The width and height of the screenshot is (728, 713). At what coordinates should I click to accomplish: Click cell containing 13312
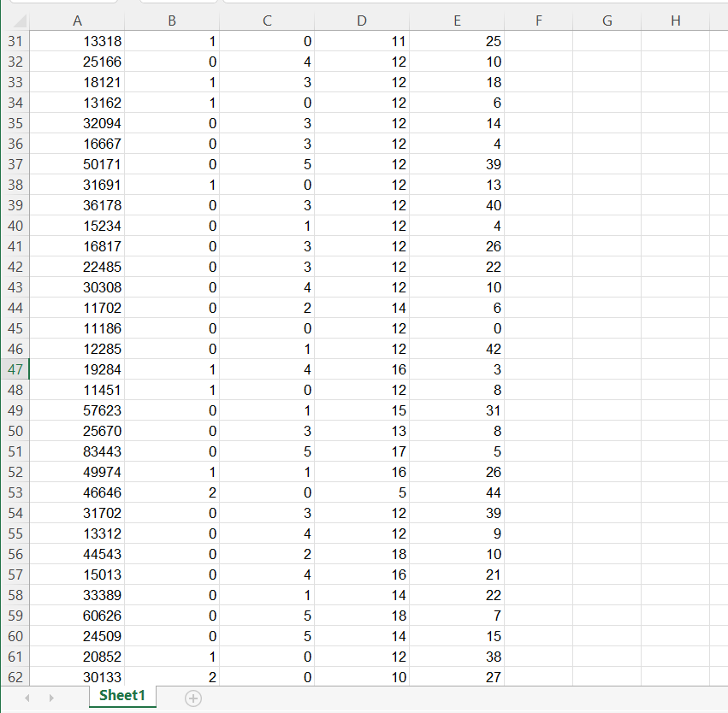(77, 534)
